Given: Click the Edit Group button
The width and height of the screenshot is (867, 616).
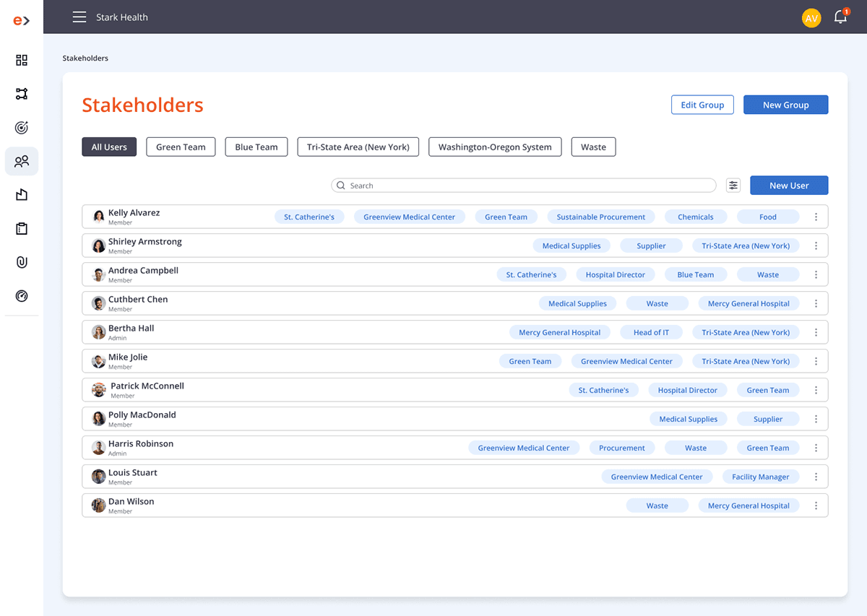Looking at the screenshot, I should 702,105.
